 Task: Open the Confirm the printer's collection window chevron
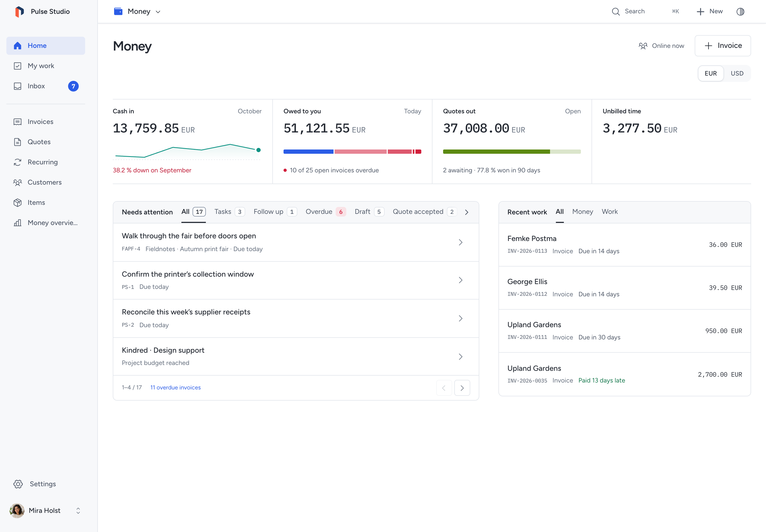click(461, 280)
